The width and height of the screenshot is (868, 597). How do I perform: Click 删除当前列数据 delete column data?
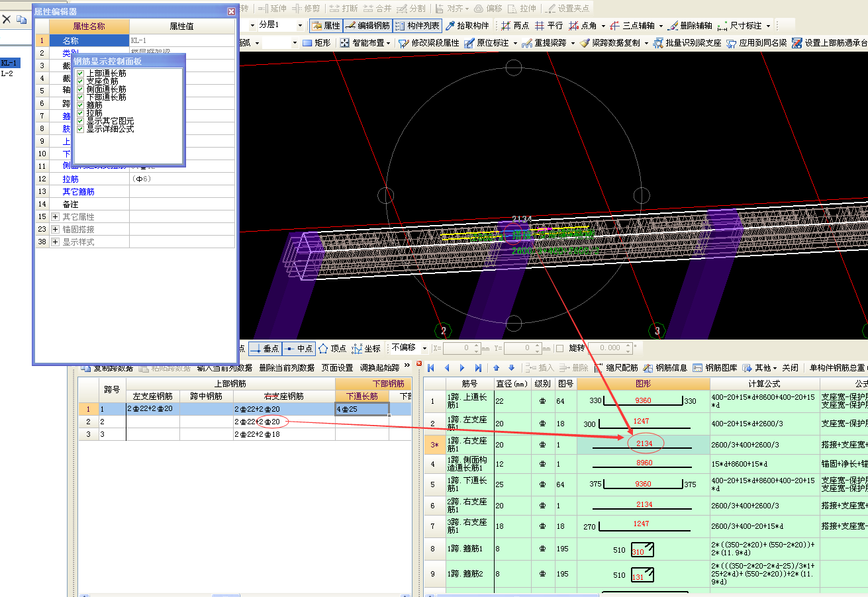[x=287, y=368]
